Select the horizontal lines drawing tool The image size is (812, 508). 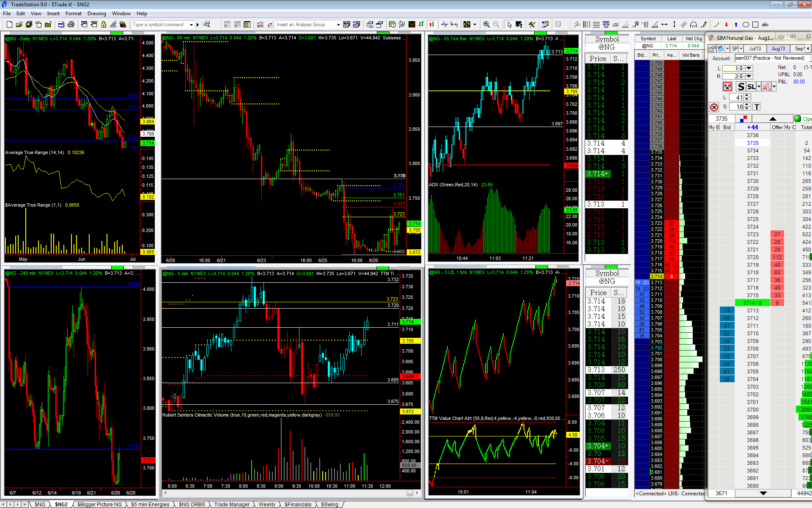click(596, 25)
